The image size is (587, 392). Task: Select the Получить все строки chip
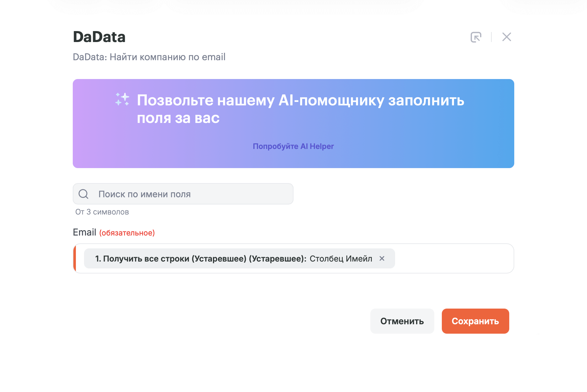[201, 259]
